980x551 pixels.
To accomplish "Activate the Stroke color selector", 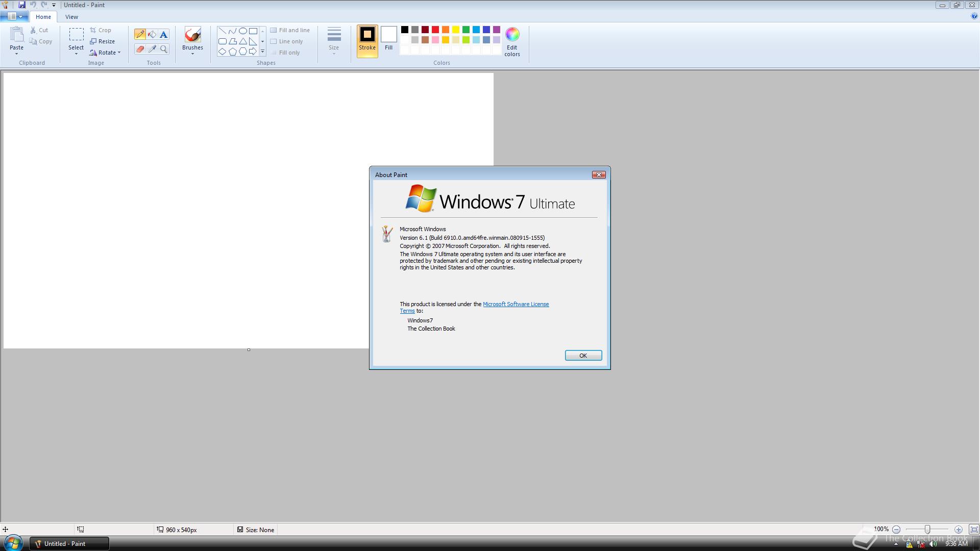I will (367, 41).
